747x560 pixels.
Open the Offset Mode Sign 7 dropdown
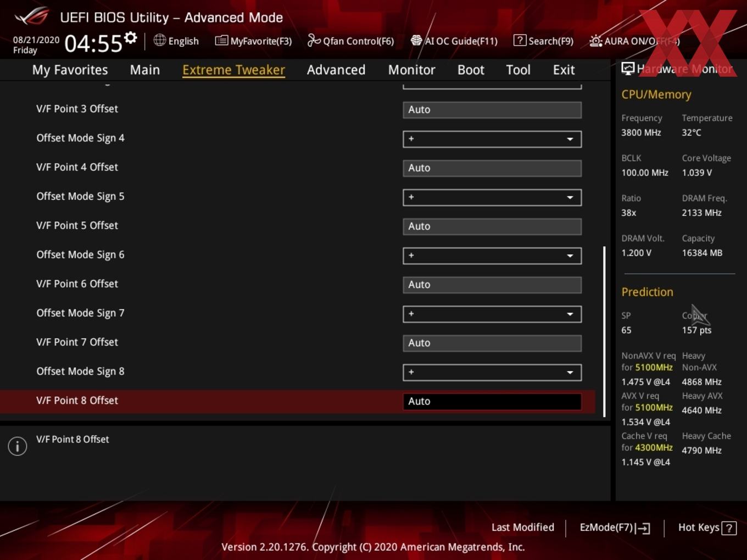click(x=492, y=313)
